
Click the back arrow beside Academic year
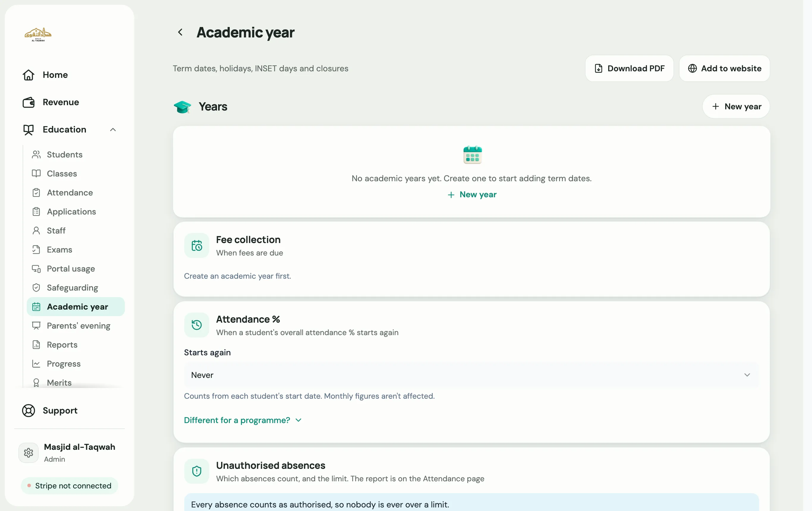[x=180, y=32]
